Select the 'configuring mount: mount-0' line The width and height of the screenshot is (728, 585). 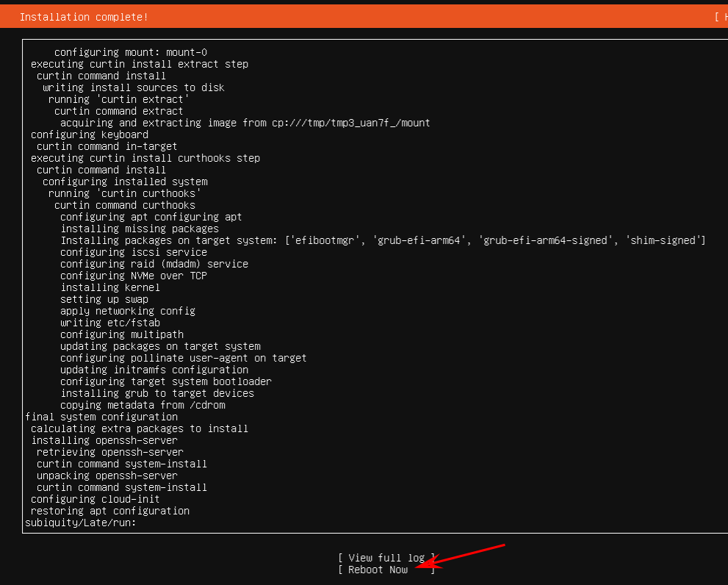pos(131,52)
